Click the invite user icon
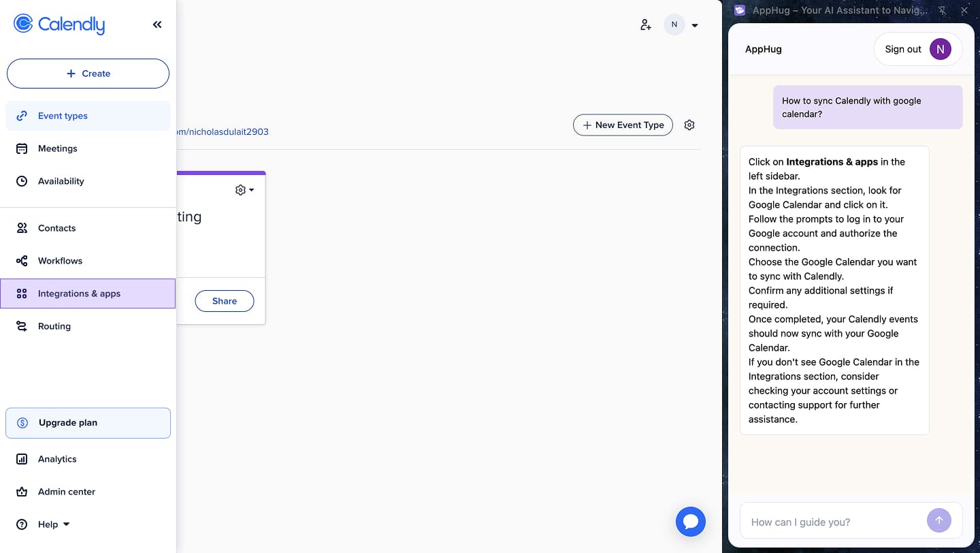The width and height of the screenshot is (980, 553). click(x=646, y=25)
